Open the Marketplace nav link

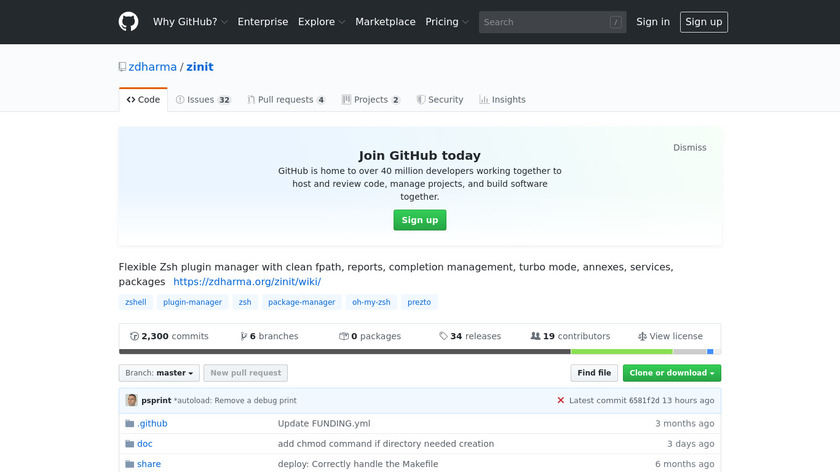[x=385, y=22]
